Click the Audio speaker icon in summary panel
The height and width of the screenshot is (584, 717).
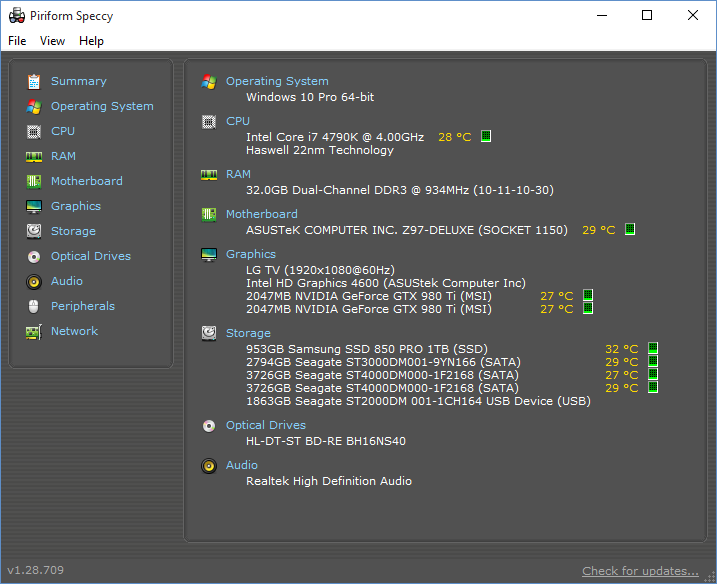point(209,466)
